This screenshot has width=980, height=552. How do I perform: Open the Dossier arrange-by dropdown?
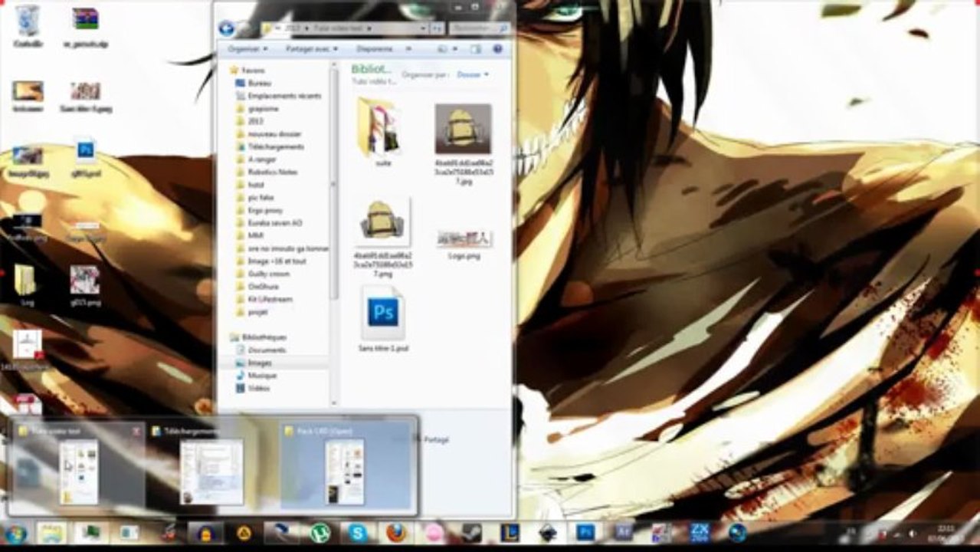[x=473, y=75]
